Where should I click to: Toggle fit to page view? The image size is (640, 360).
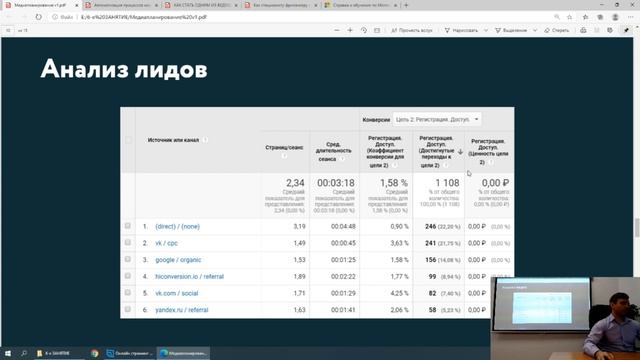click(x=377, y=30)
